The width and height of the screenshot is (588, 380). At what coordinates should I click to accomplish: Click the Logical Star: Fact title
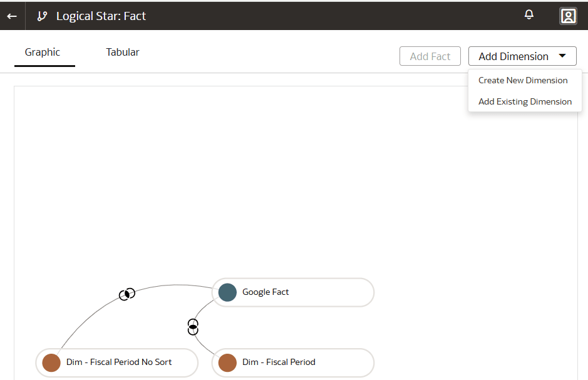point(101,16)
